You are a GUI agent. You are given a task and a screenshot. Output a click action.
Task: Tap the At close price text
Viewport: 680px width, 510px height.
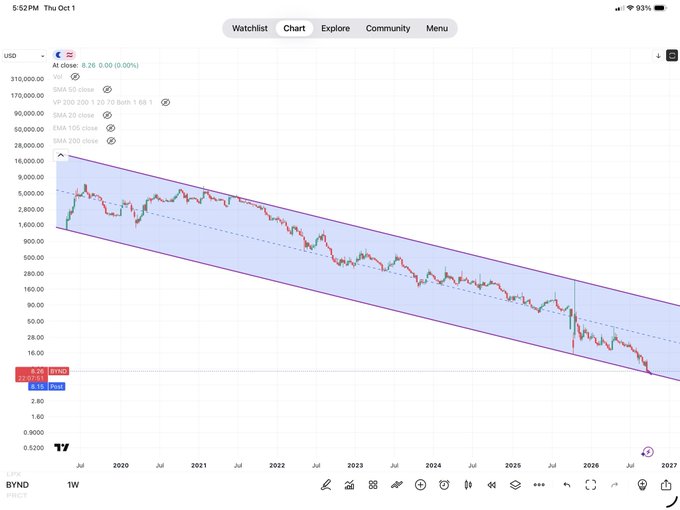95,65
